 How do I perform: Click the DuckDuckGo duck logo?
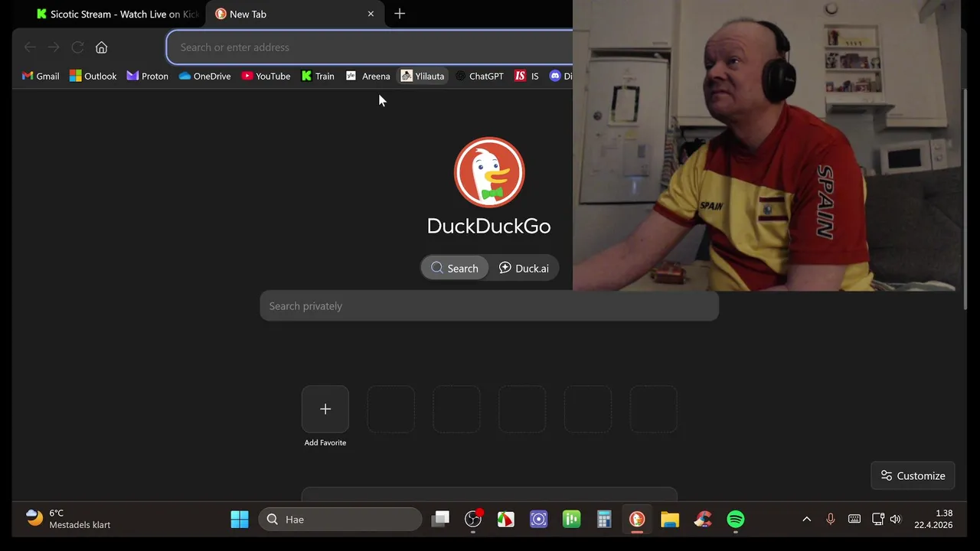tap(489, 172)
